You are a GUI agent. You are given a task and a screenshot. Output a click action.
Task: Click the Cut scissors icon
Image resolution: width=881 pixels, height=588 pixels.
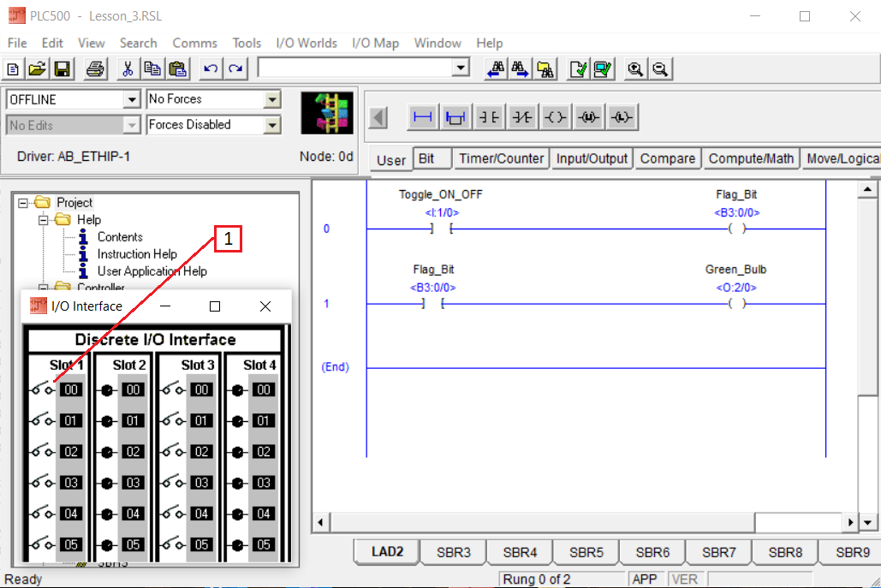tap(128, 69)
